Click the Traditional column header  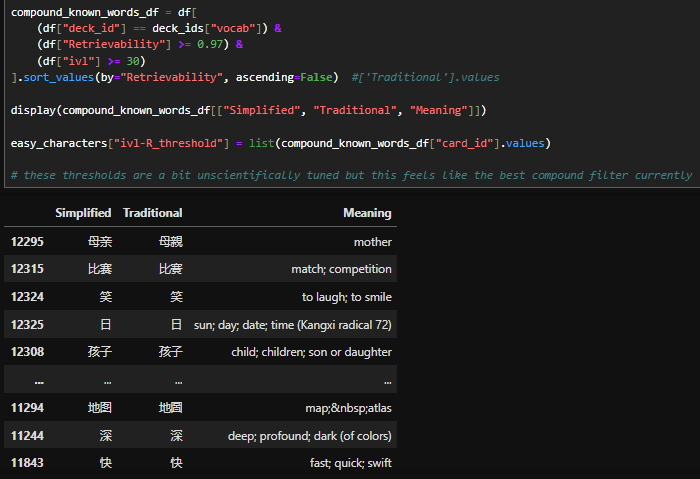tap(152, 213)
